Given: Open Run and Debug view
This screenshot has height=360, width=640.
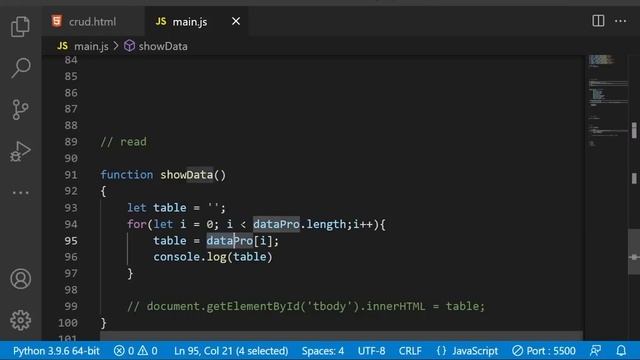Looking at the screenshot, I should click(20, 151).
